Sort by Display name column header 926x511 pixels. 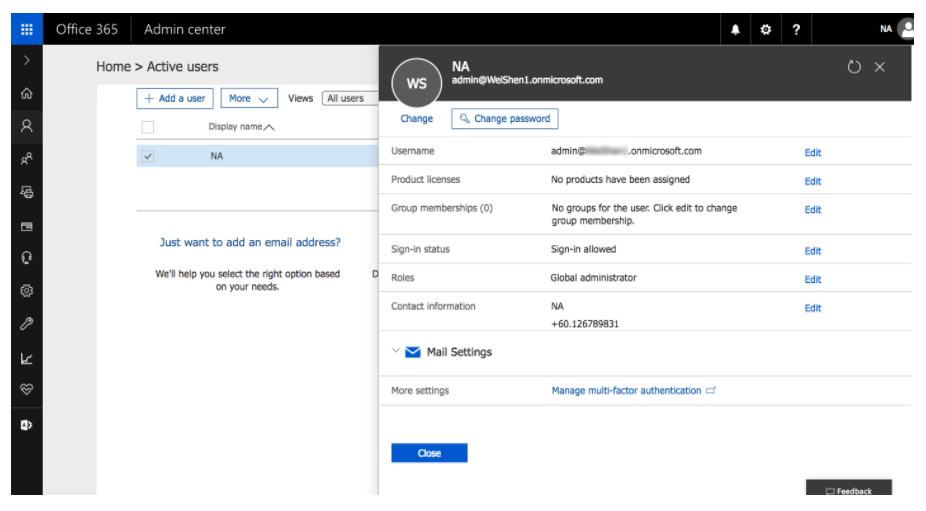pos(241,126)
